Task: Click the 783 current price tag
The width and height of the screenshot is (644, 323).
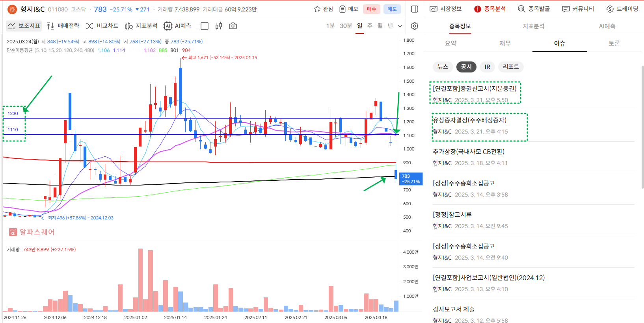Action: coord(411,179)
